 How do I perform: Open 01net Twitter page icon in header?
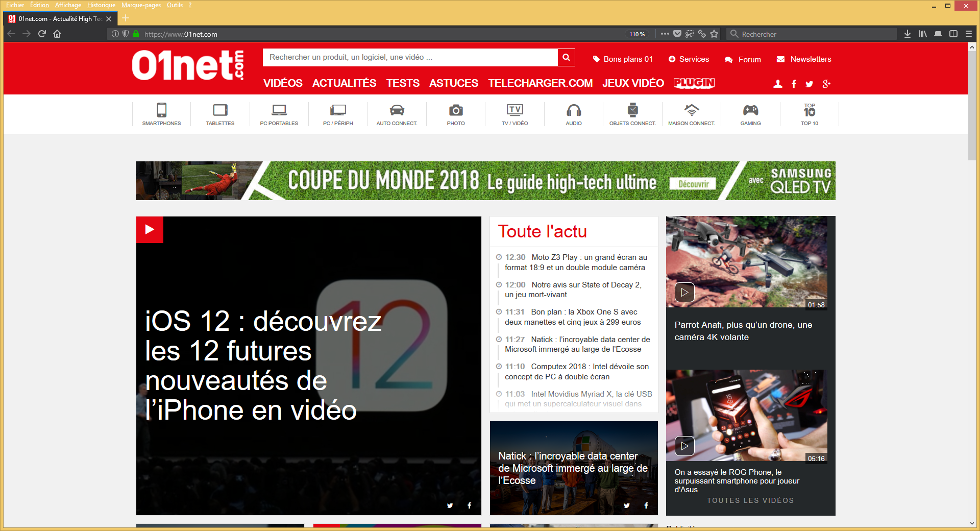tap(810, 84)
